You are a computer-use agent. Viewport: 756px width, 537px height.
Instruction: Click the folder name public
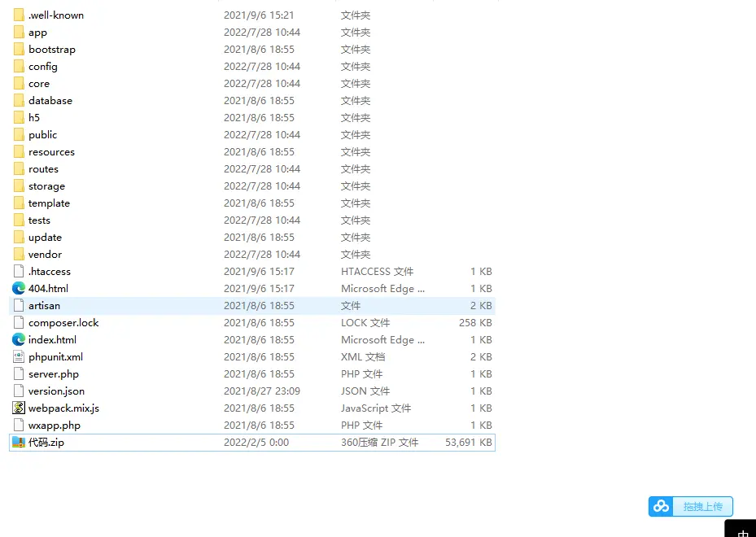click(43, 135)
